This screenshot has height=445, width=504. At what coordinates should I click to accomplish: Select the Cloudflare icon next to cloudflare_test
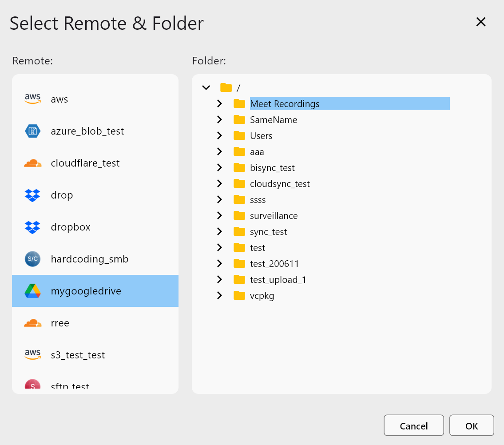point(32,163)
